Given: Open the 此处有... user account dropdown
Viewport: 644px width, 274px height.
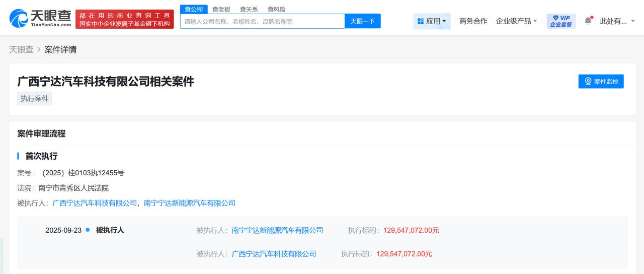Looking at the screenshot, I should (617, 21).
